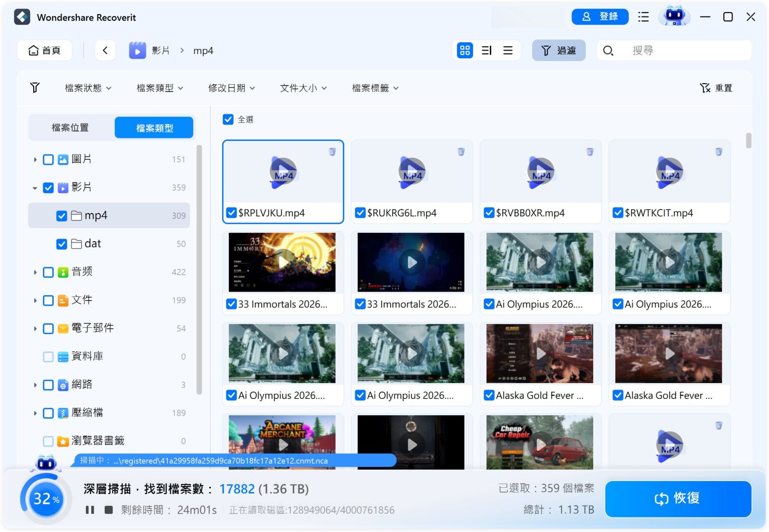Click recycle bin badge on $RVBB0XR.mp4
The image size is (769, 532).
coord(590,152)
